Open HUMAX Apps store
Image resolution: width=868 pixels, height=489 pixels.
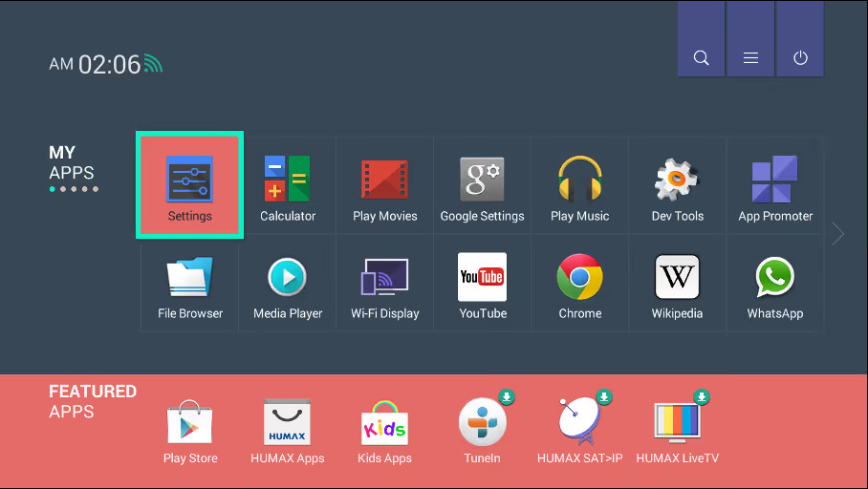tap(288, 432)
